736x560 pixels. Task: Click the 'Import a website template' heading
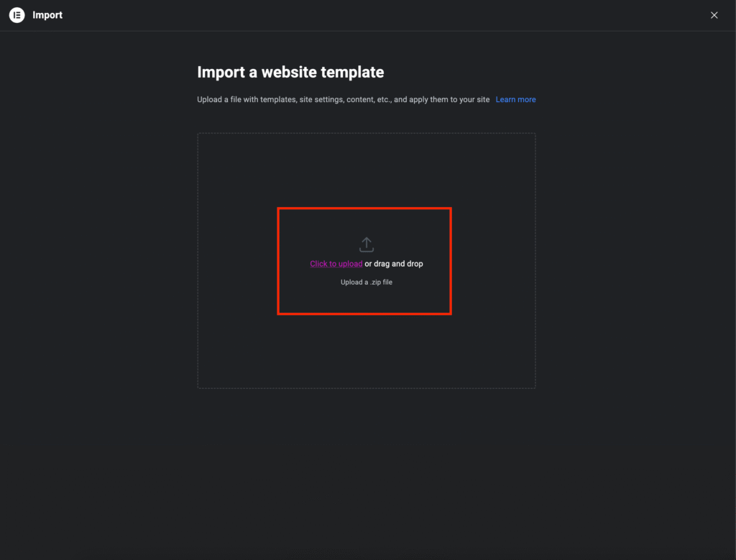290,73
